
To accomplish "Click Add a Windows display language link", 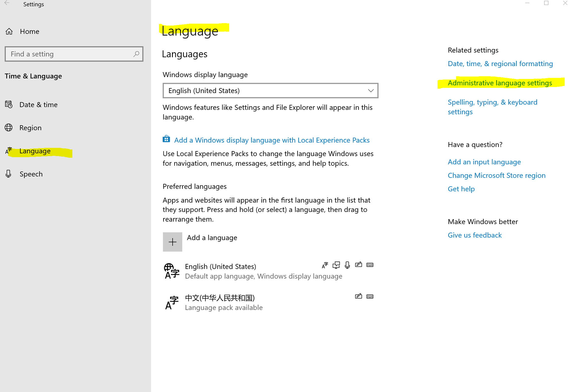I will coord(271,140).
